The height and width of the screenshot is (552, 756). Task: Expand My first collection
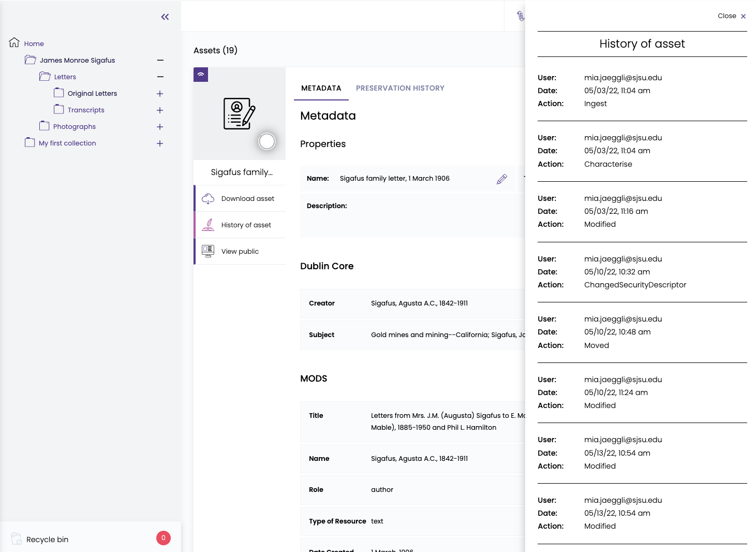[160, 143]
